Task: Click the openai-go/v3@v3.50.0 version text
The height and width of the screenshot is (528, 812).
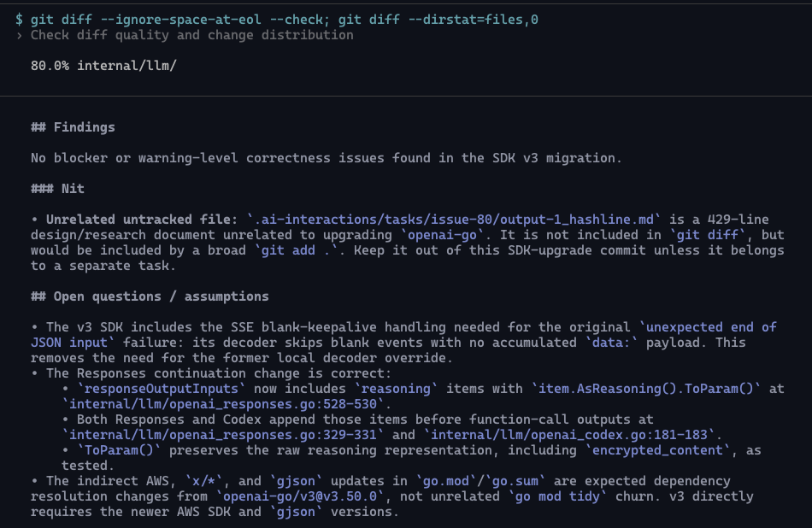Action: pos(300,496)
